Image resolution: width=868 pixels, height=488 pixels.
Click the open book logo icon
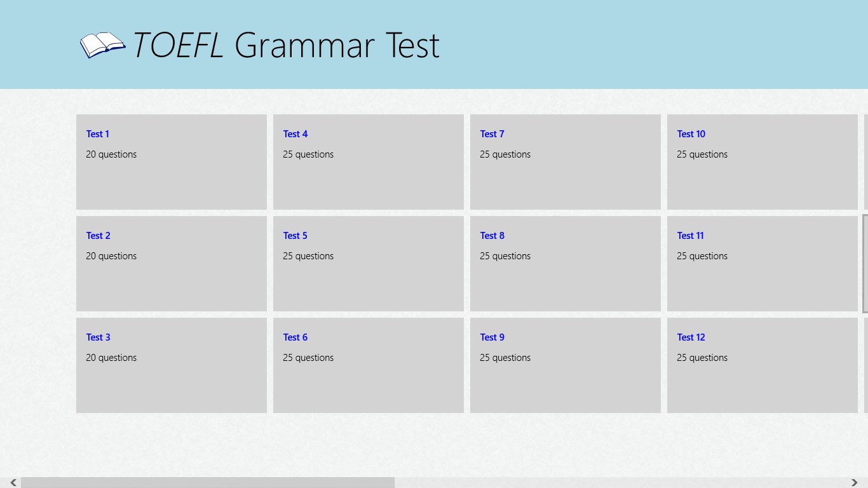[x=102, y=45]
